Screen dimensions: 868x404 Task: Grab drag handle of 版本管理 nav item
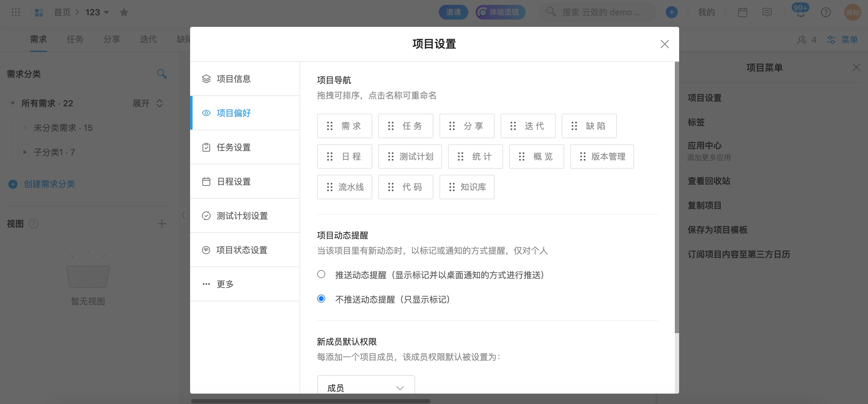point(583,157)
